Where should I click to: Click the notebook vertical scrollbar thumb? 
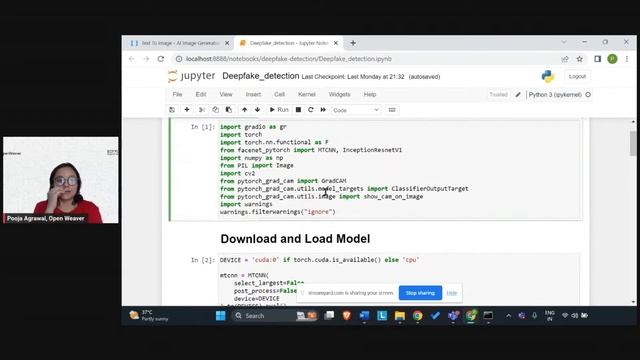click(633, 143)
